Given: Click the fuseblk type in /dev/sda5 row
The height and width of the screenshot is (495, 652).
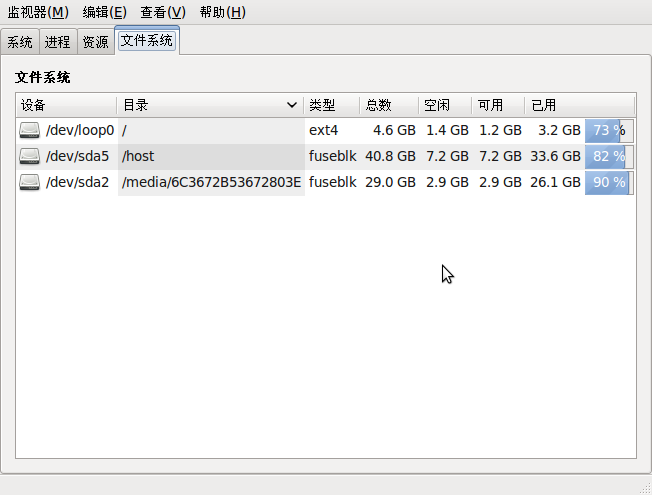Looking at the screenshot, I should coord(333,156).
